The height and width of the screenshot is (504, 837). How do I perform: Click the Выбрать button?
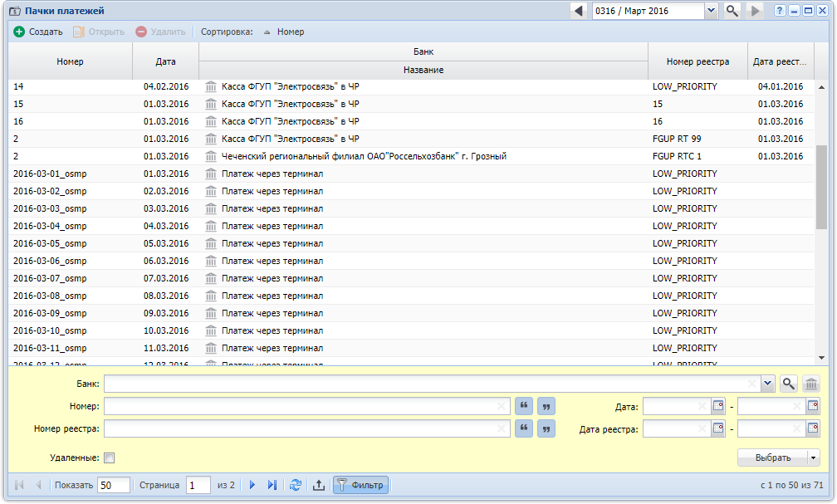click(772, 458)
